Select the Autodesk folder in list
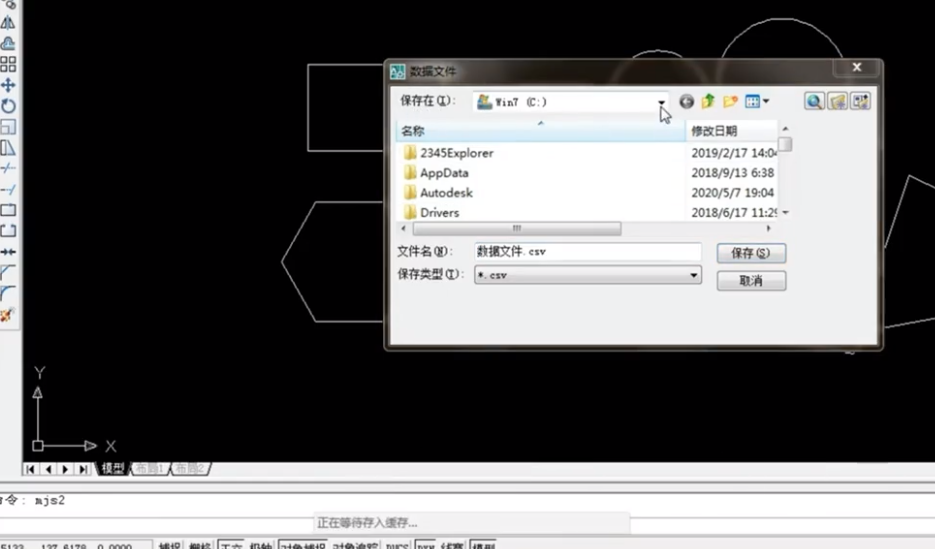This screenshot has width=935, height=549. click(446, 193)
